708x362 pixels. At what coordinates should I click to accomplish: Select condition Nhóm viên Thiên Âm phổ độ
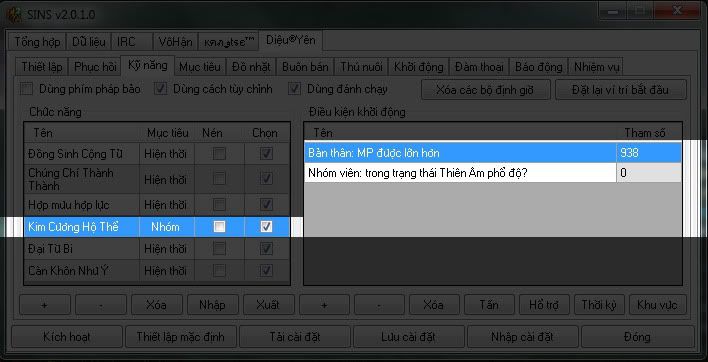tap(460, 173)
